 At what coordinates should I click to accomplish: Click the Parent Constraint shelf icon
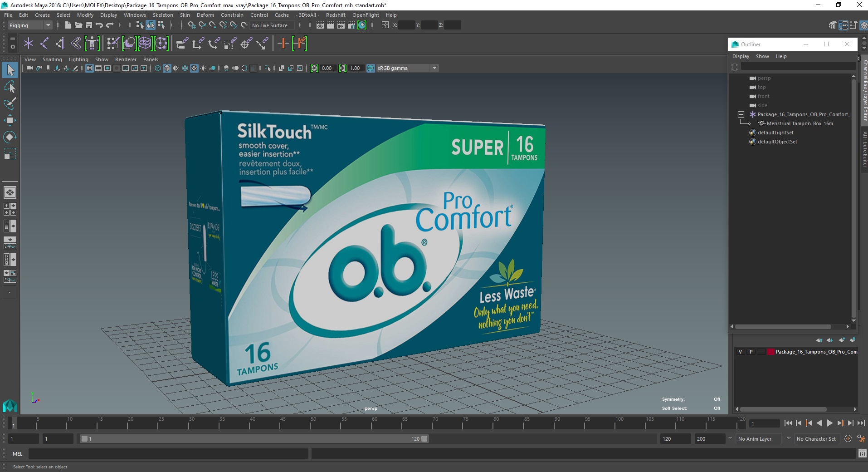[x=182, y=44]
